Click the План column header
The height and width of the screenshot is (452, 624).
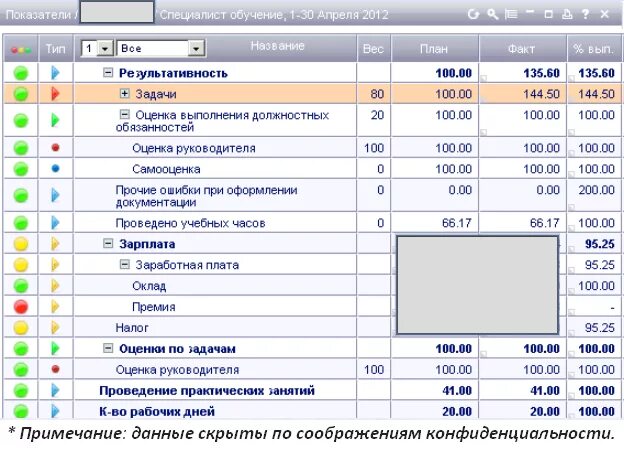point(434,49)
